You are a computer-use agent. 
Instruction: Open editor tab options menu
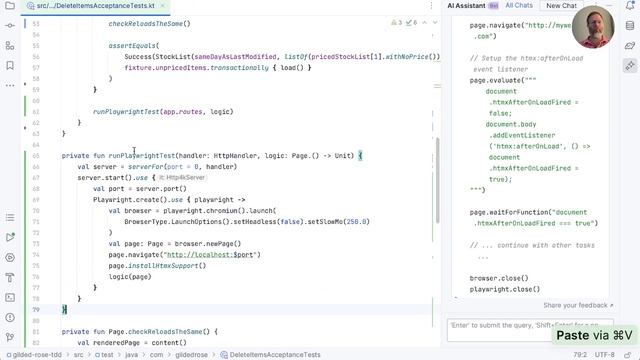431,6
